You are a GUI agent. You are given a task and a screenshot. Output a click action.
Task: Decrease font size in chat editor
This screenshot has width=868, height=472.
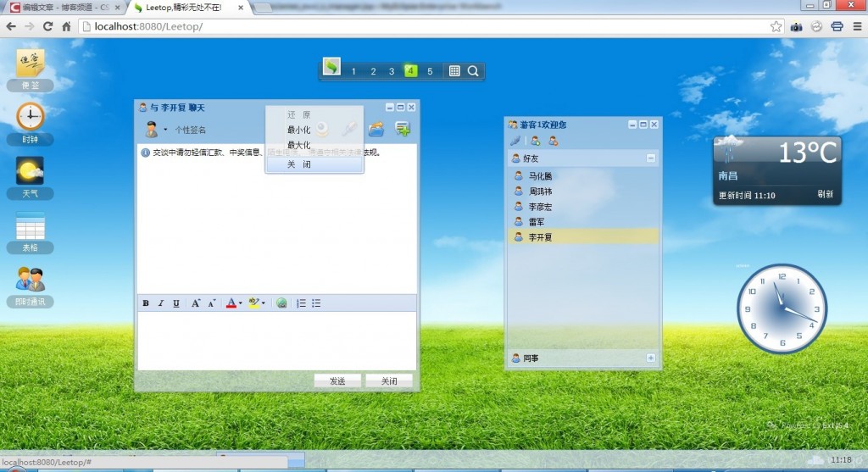(x=211, y=303)
